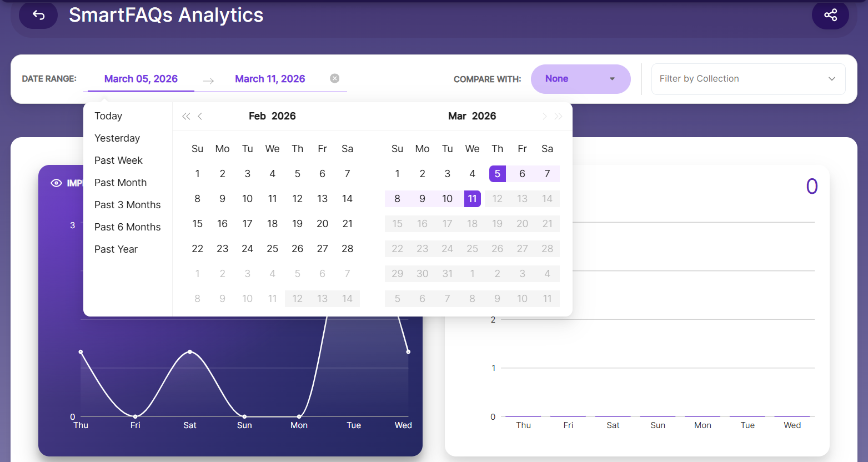The image size is (868, 462).
Task: Select March 8 in calendar
Action: pos(397,199)
